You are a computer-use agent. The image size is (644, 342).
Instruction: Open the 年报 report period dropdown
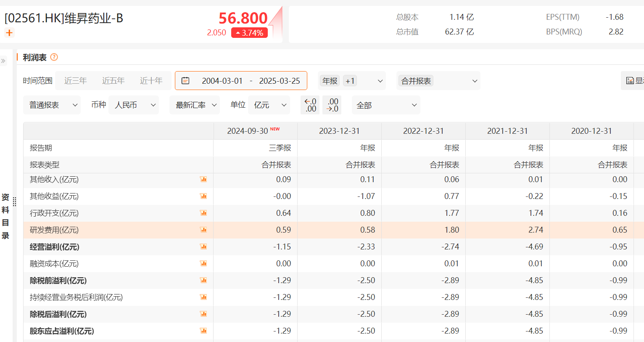click(x=352, y=81)
